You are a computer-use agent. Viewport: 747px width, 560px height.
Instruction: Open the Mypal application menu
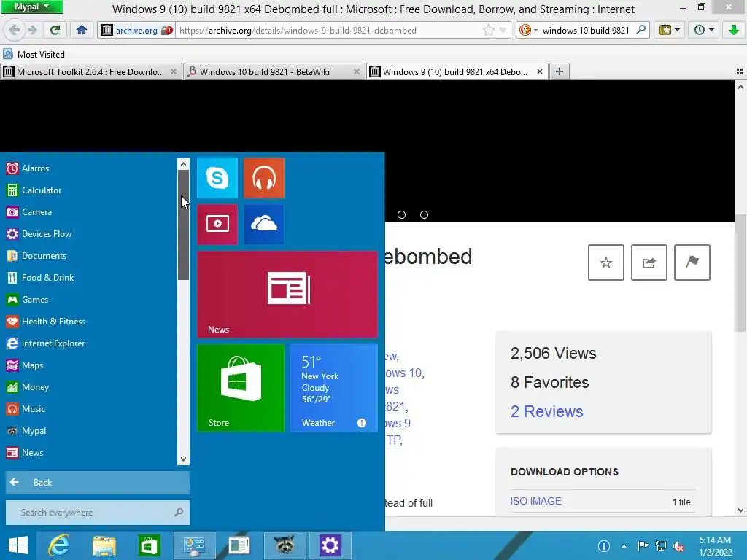32,7
